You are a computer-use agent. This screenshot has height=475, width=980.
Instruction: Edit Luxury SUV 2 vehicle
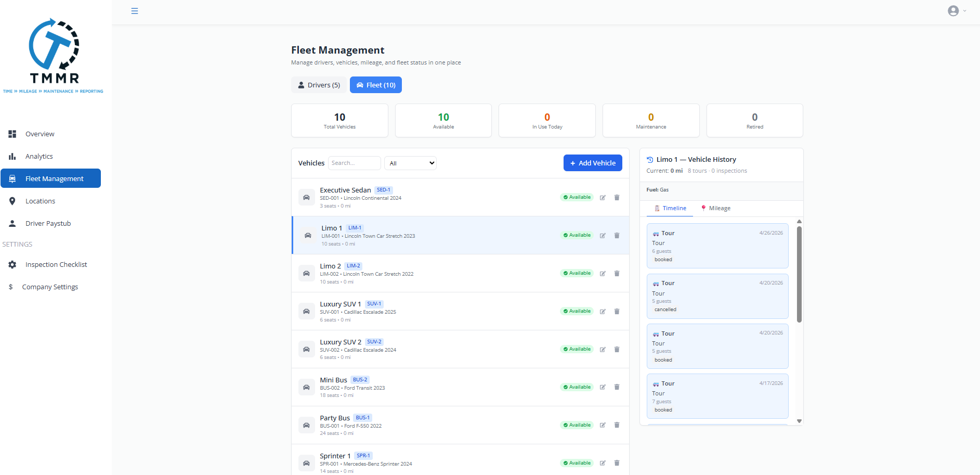[x=603, y=350]
